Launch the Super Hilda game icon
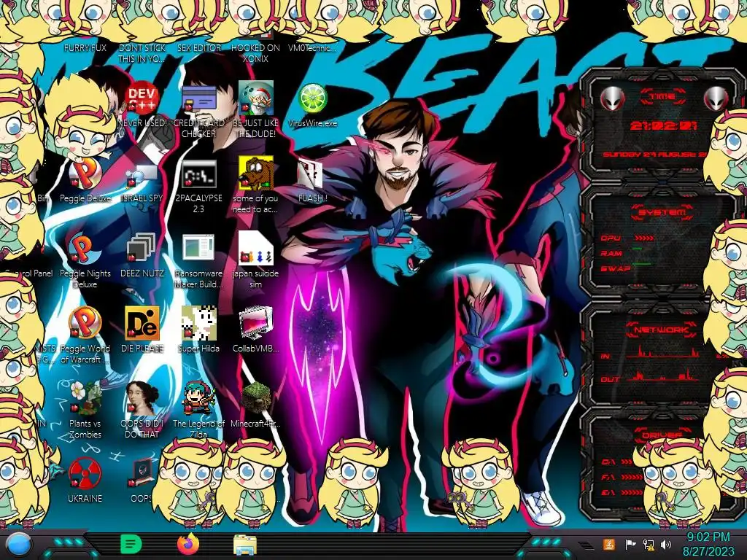The width and height of the screenshot is (747, 560). click(199, 323)
